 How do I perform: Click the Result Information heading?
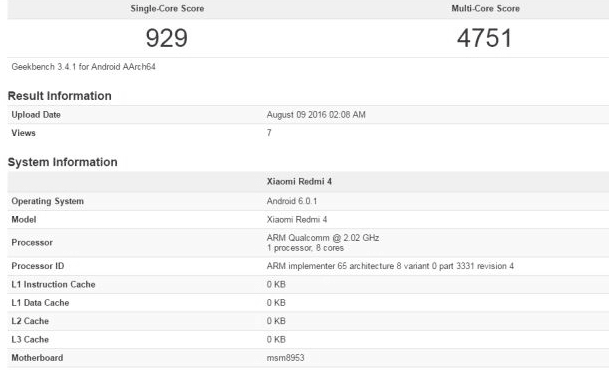pyautogui.click(x=59, y=96)
